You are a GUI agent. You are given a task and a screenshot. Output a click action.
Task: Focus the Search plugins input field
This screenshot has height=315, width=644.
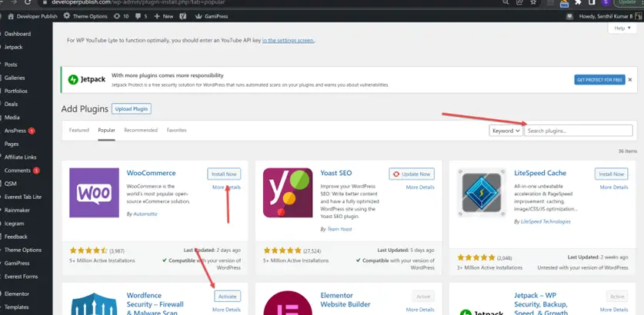pyautogui.click(x=579, y=131)
